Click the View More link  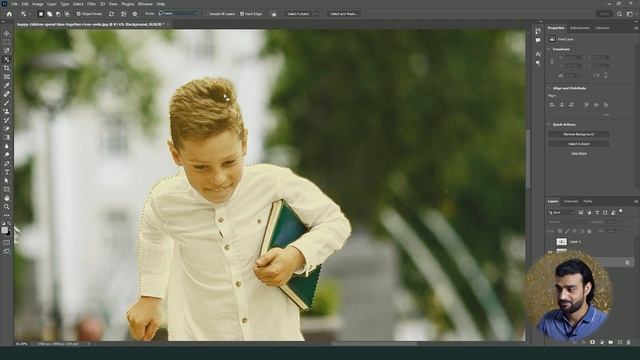coord(579,153)
